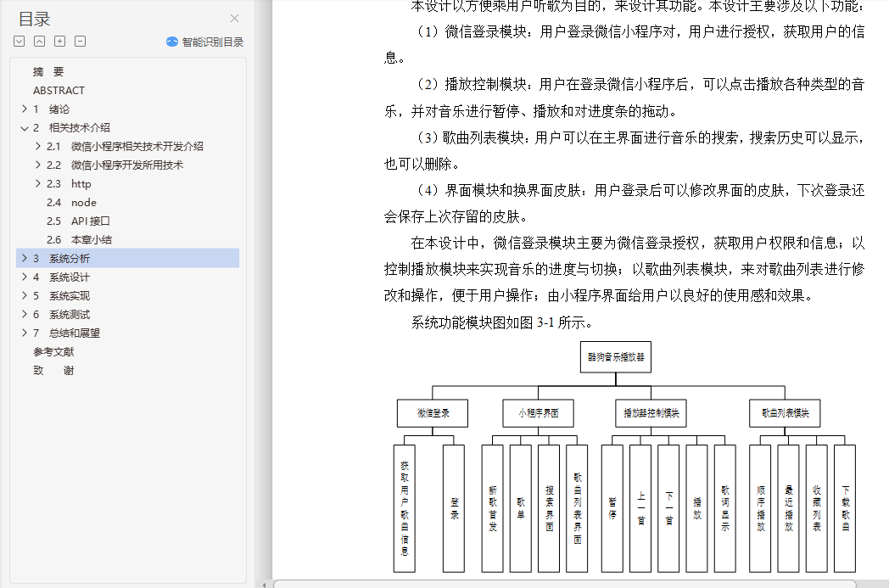Click the up-chevron collapse-all outline icon

(39, 42)
